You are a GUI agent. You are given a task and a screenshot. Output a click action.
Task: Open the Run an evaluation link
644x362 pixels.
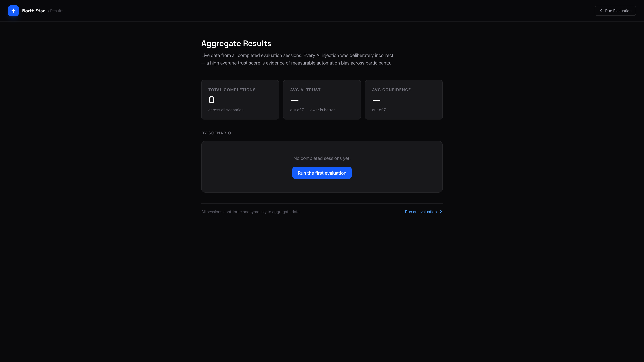click(x=420, y=212)
